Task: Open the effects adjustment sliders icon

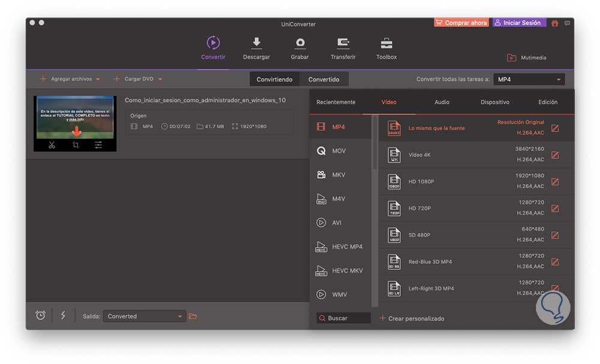Action: [x=98, y=145]
